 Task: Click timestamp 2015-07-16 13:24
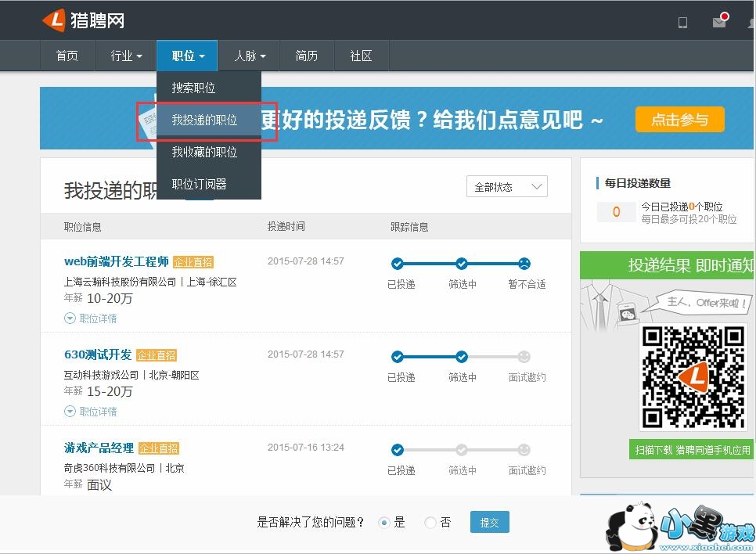pos(306,448)
